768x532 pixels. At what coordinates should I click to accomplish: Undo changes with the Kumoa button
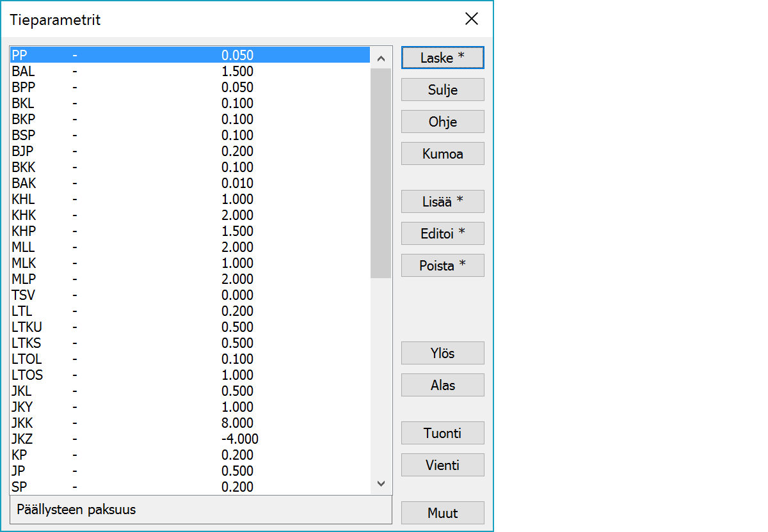442,153
